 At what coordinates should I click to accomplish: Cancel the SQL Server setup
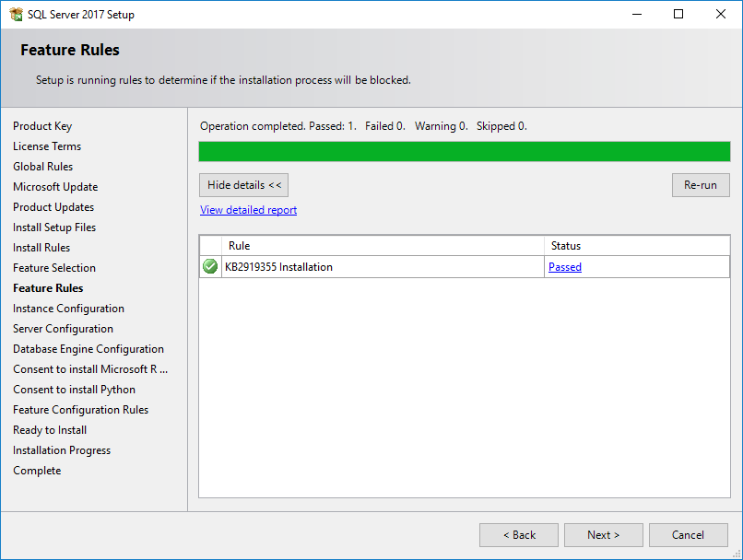pyautogui.click(x=689, y=534)
